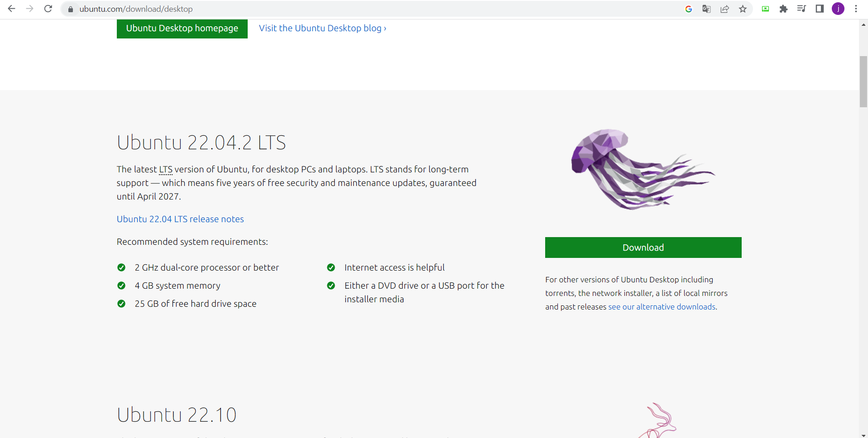
Task: Click checkmark beside 4 GB system memory
Action: click(x=121, y=286)
